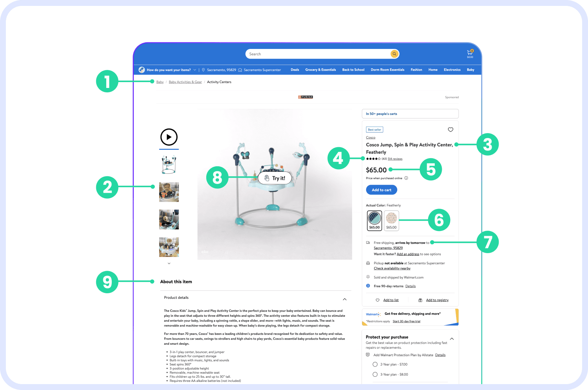The image size is (588, 390).
Task: Click the store icon by Sacramento Supercenter
Action: point(240,70)
